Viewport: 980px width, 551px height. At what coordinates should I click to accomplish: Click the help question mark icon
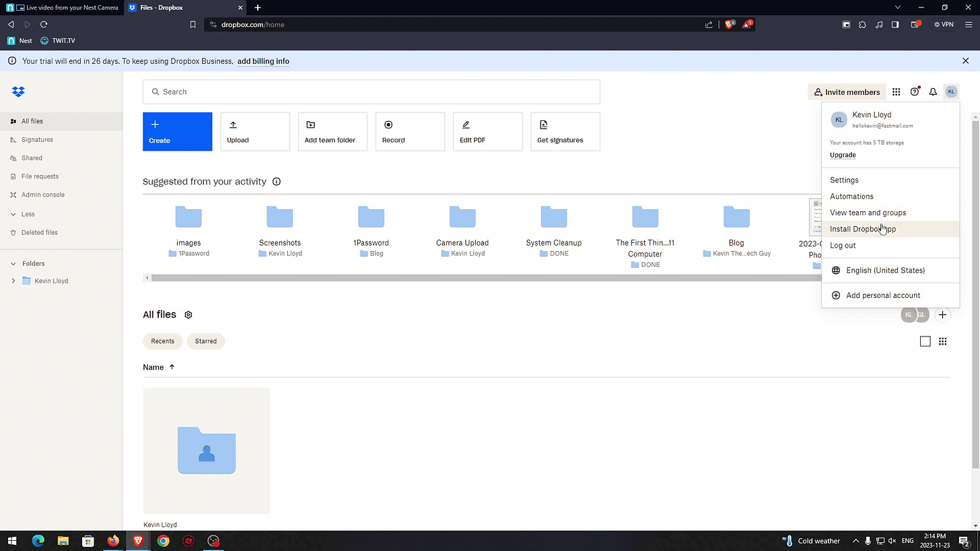914,91
